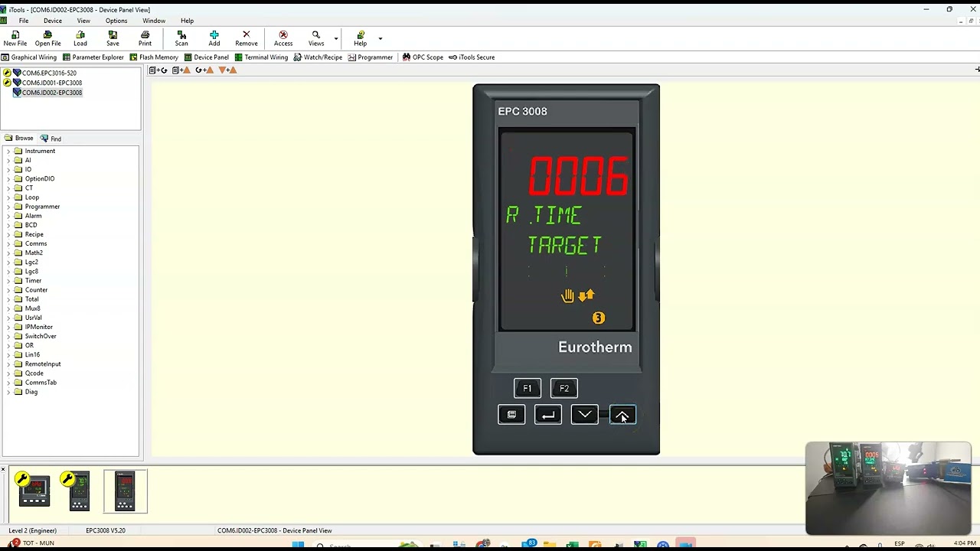Select COM6.ID001-EPC3008 device in list
Viewport: 980px width, 551px height.
coord(51,83)
